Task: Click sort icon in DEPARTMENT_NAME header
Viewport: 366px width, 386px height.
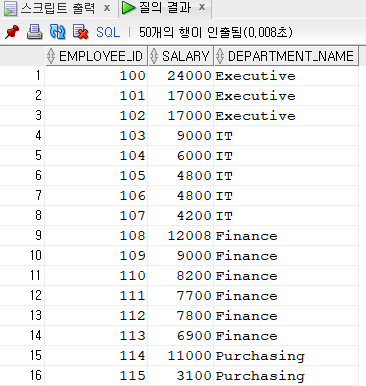Action: 219,56
